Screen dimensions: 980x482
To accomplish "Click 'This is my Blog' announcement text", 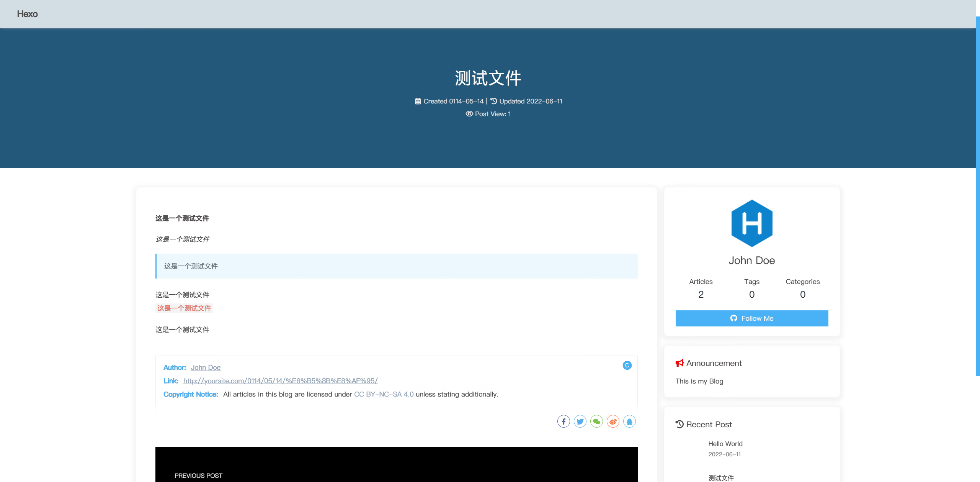I will coord(699,381).
